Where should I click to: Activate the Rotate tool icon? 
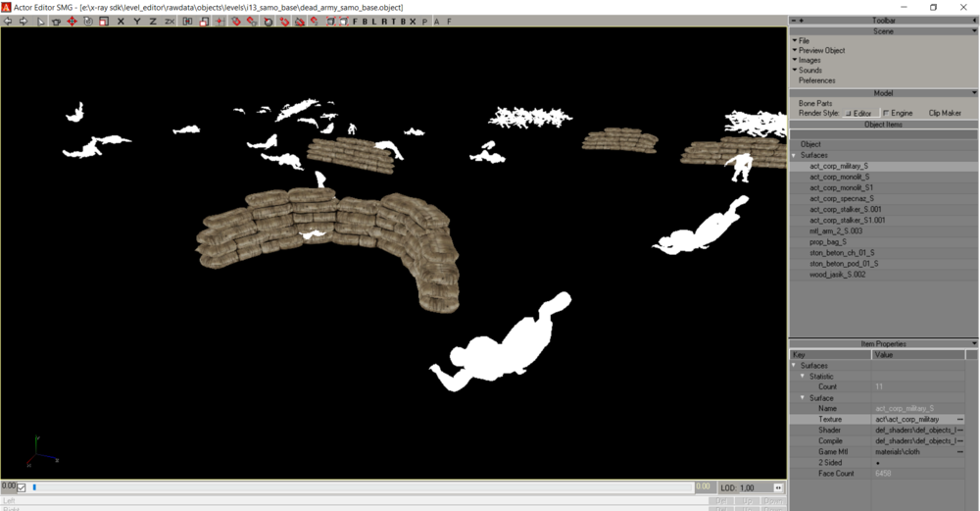coord(87,22)
